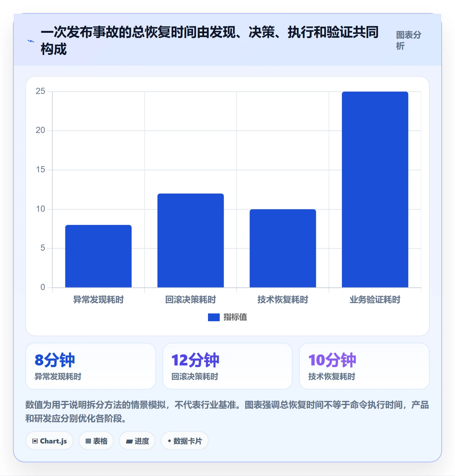The height and width of the screenshot is (476, 455).
Task: Click the bar icon in 进度 tag
Action: tap(129, 442)
